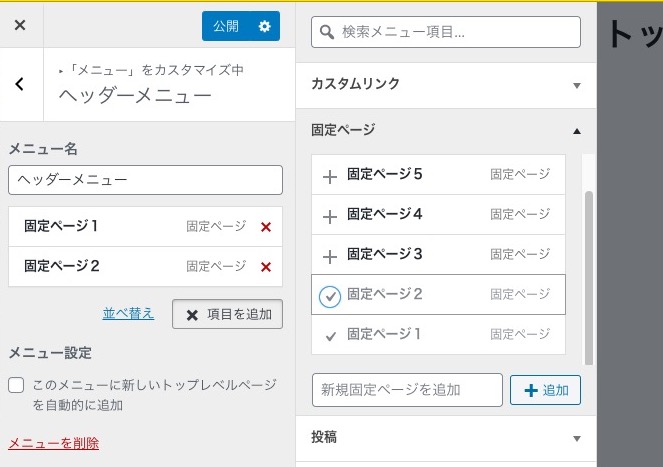Remove 固定ページ1 with red X icon

(x=265, y=227)
